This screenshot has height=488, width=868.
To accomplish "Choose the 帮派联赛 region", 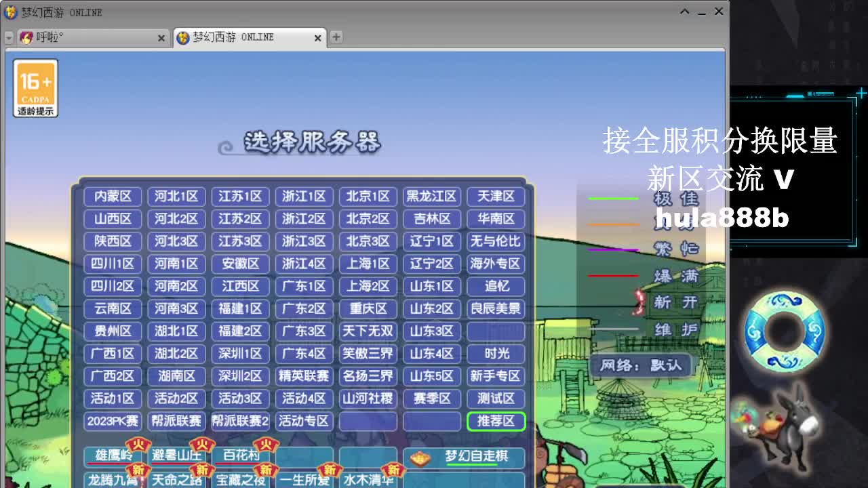I will [176, 421].
